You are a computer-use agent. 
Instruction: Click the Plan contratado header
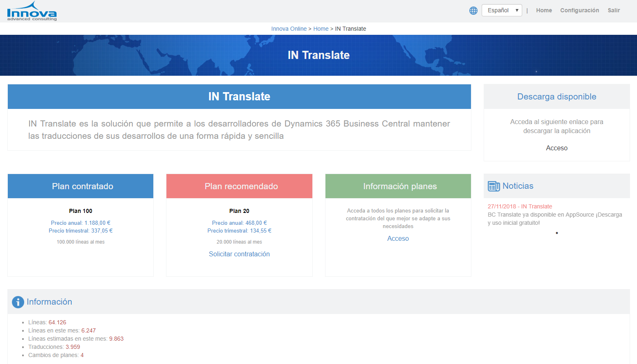point(81,186)
